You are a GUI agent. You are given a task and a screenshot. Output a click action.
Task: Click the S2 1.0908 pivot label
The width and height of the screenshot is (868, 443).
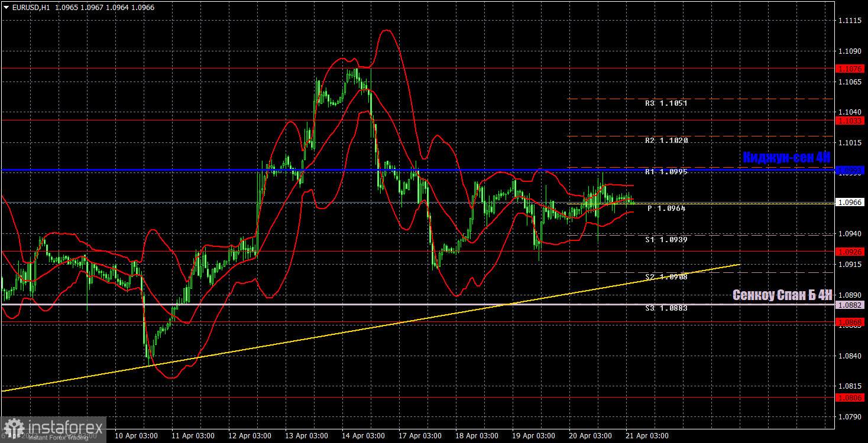tap(666, 276)
